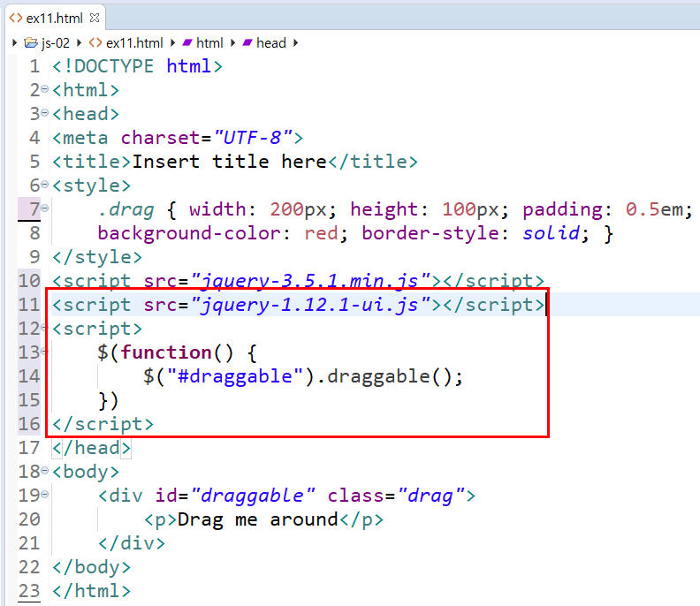
Task: Click 'Drag me around' paragraph text
Action: [257, 519]
